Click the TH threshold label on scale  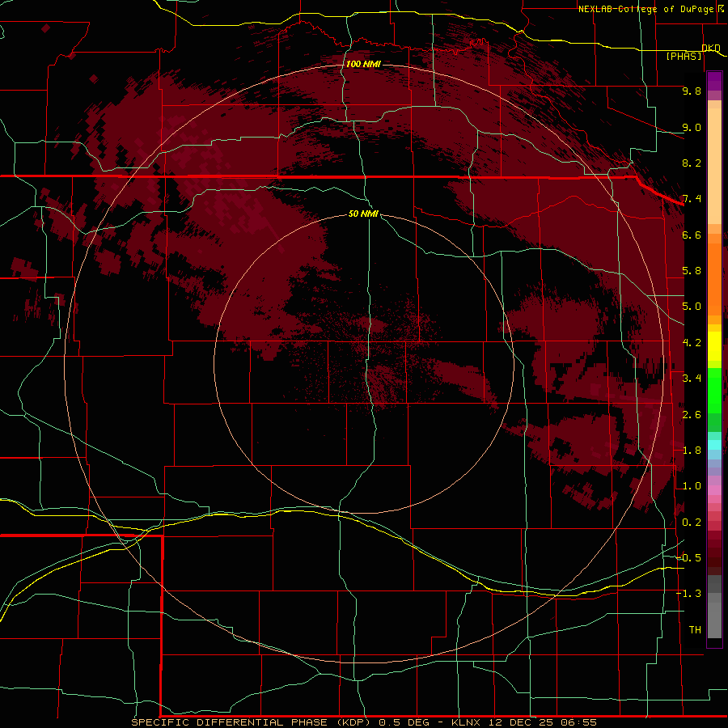coord(695,630)
